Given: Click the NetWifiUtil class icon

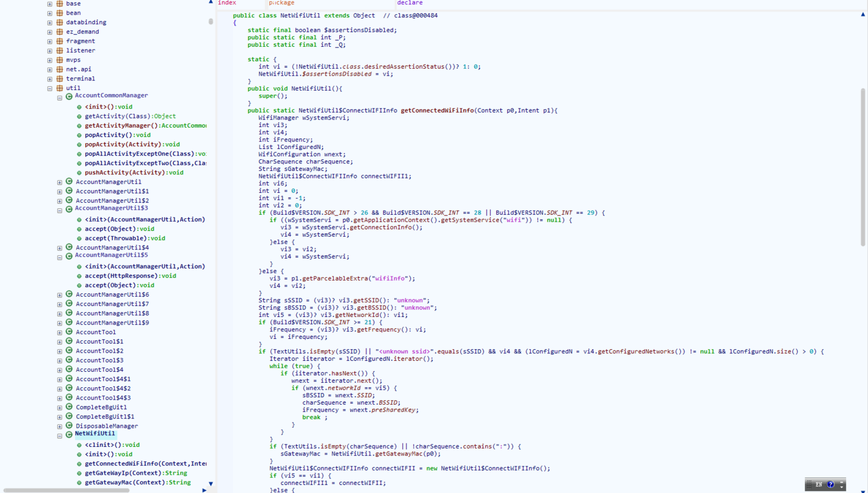Looking at the screenshot, I should (69, 434).
